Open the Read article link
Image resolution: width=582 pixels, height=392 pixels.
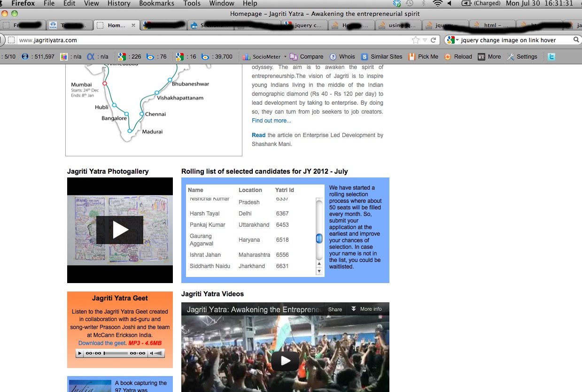click(258, 135)
